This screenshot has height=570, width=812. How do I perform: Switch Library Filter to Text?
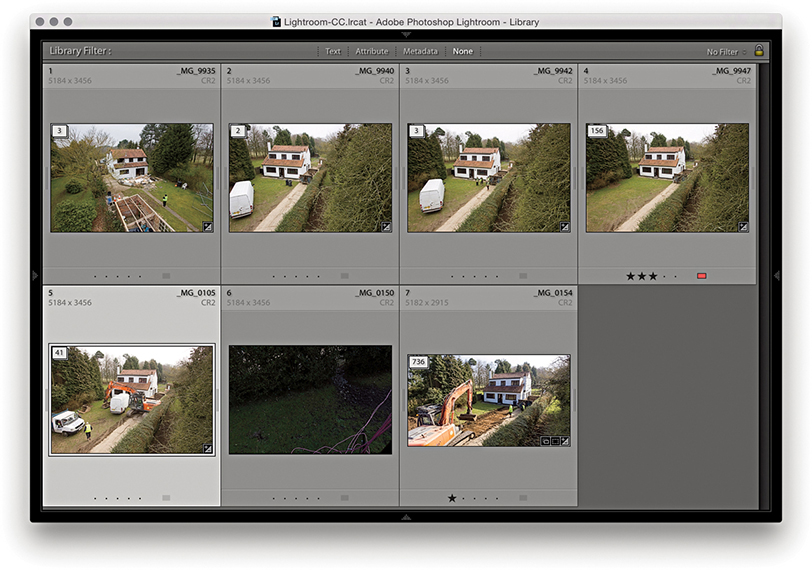333,51
